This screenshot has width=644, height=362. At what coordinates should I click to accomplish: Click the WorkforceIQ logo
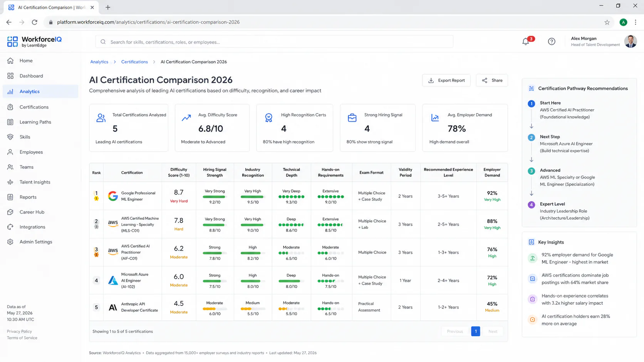point(34,42)
